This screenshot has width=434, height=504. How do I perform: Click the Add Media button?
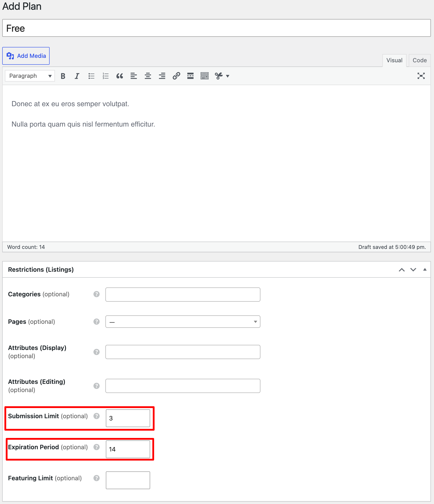coord(26,56)
